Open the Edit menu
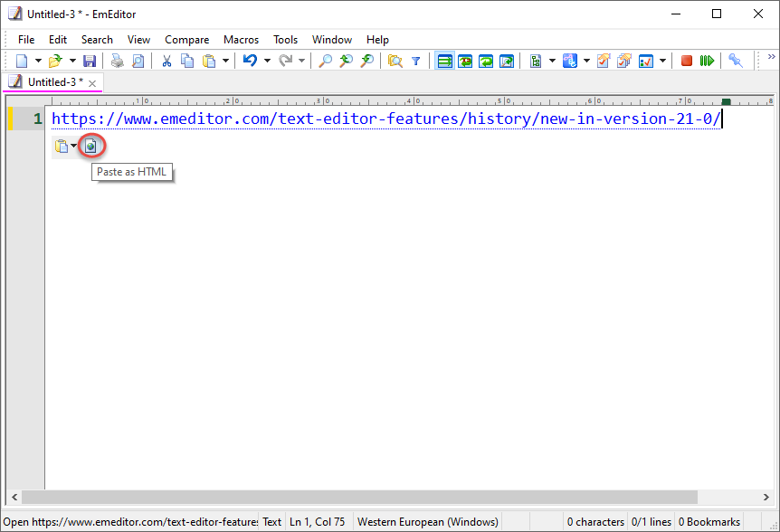The image size is (780, 532). tap(58, 40)
